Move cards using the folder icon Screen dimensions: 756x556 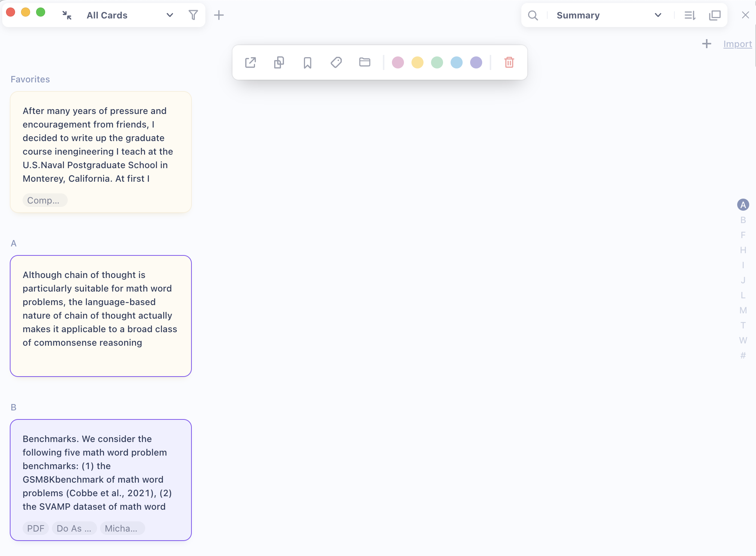365,62
